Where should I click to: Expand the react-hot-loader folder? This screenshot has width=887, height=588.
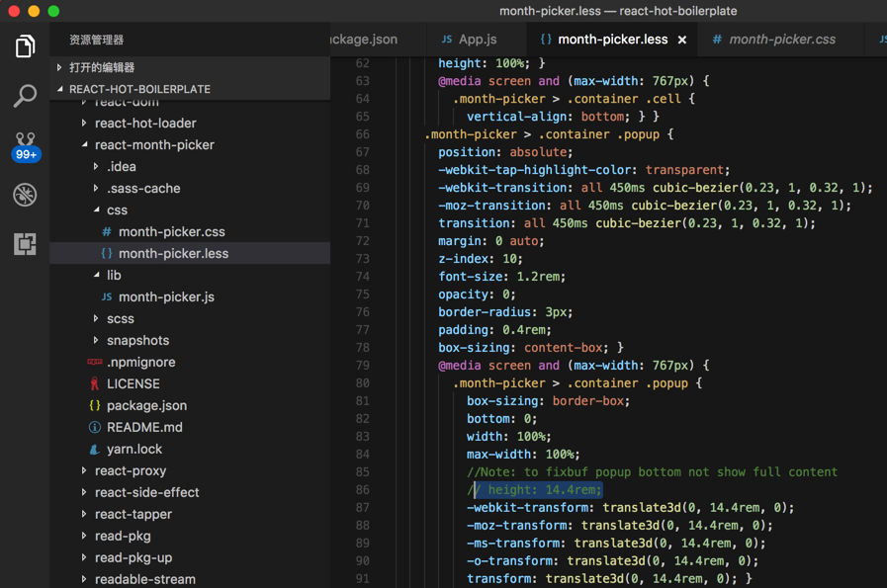[x=145, y=124]
